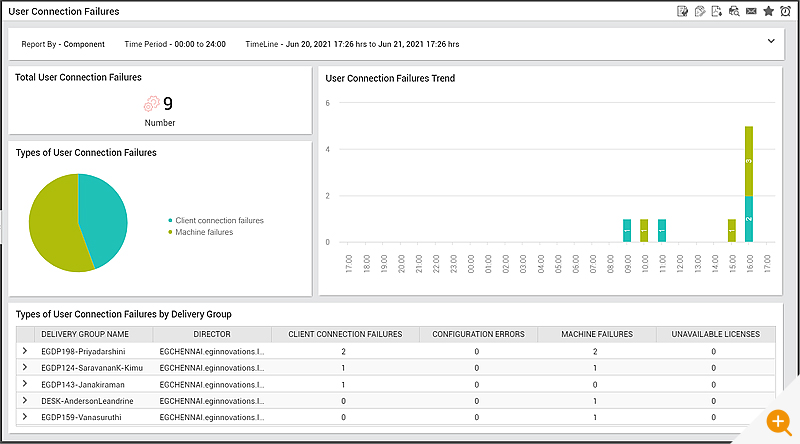
Task: Sort by Configuration Errors column
Action: 478,334
